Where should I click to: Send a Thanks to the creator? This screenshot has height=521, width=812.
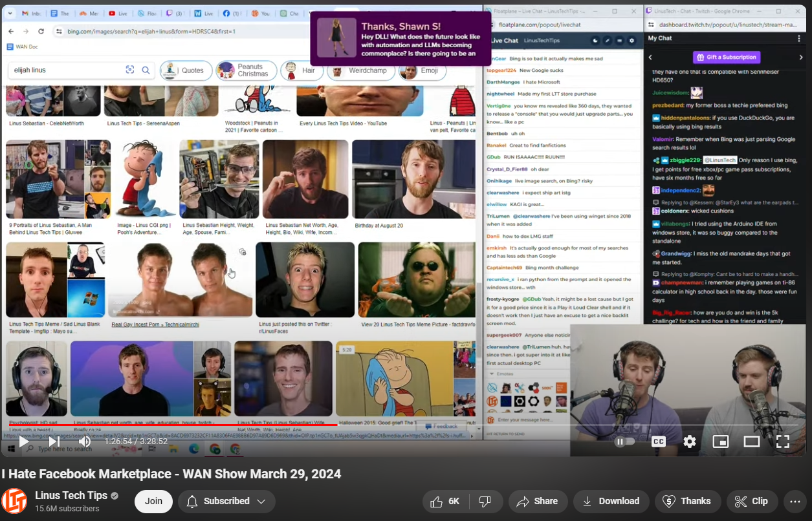[688, 501]
